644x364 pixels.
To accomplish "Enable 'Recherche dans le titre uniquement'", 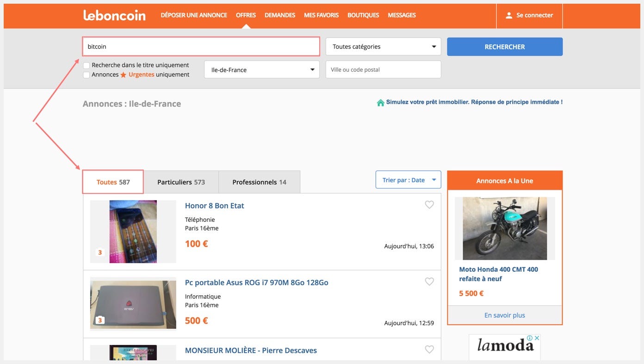I will tap(86, 65).
